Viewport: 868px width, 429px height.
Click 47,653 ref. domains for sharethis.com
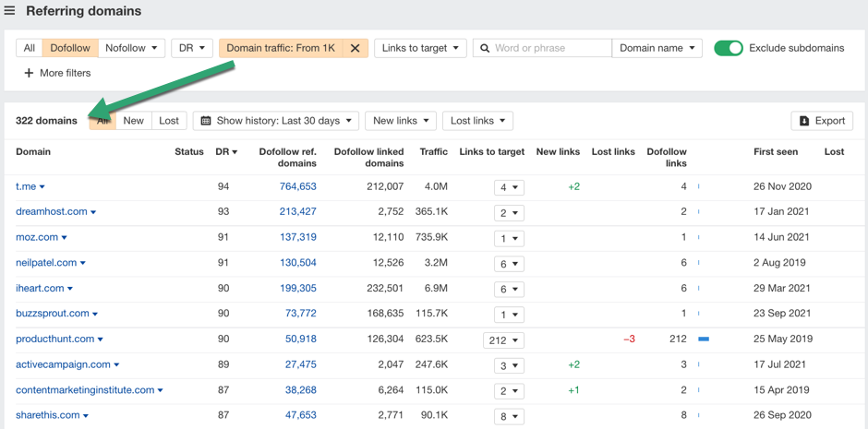(301, 415)
